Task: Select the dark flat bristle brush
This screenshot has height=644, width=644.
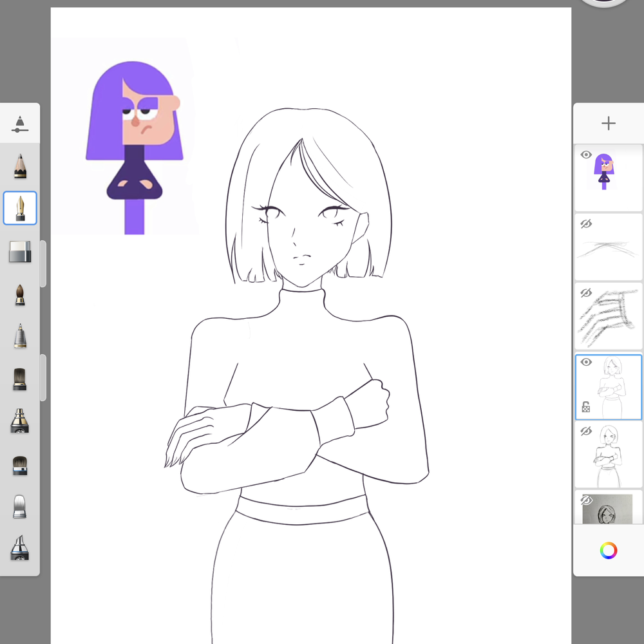Action: pyautogui.click(x=20, y=379)
